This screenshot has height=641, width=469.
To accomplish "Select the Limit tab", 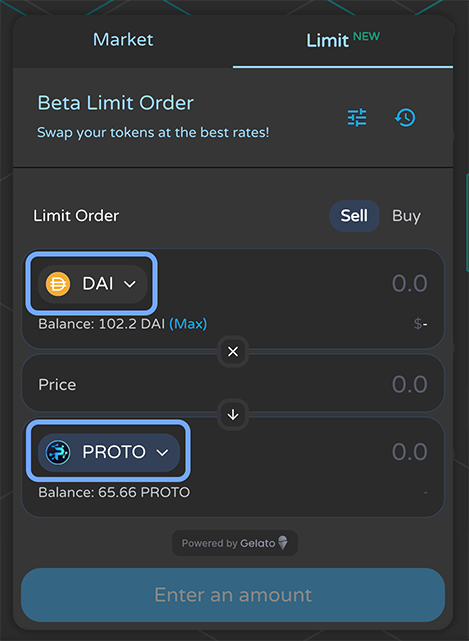I will click(343, 40).
